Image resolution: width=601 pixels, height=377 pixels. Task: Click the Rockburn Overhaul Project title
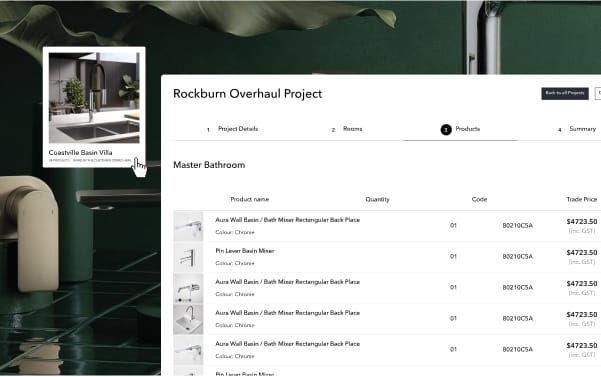tap(248, 94)
